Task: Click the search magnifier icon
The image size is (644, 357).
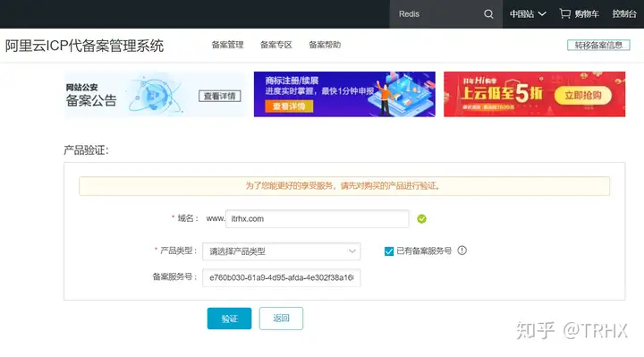Action: [x=488, y=14]
